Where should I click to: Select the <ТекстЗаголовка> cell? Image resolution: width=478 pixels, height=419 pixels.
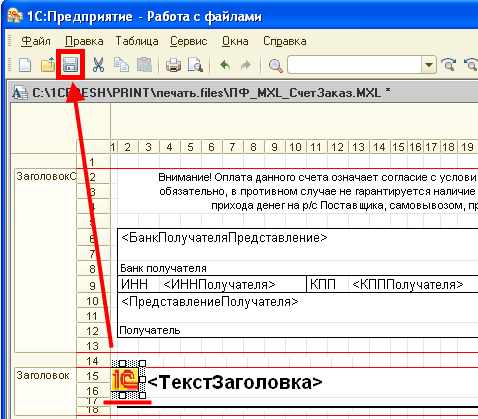coord(235,382)
